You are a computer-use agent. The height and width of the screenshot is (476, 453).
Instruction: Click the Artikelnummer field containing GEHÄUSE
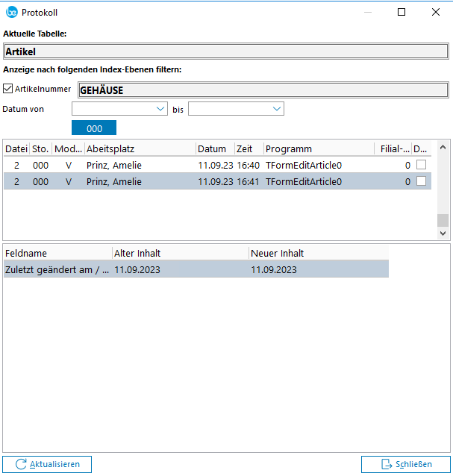[x=263, y=90]
